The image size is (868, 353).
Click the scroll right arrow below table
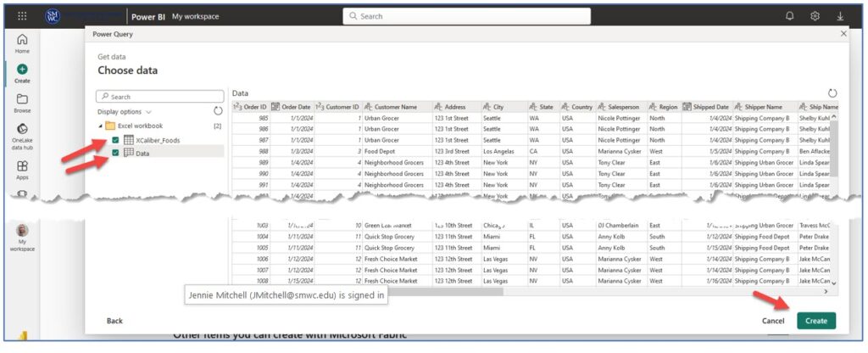pyautogui.click(x=826, y=292)
